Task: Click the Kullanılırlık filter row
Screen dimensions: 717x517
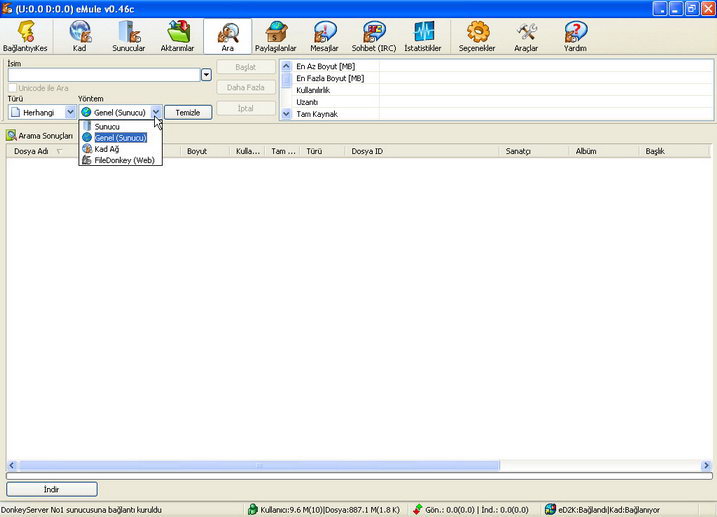Action: (502, 90)
